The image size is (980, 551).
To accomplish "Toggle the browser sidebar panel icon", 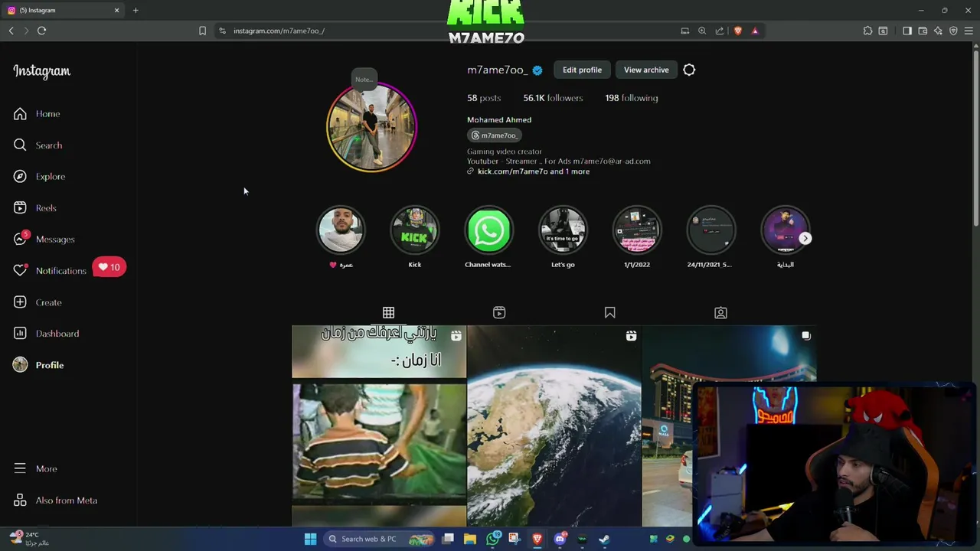I will click(907, 31).
